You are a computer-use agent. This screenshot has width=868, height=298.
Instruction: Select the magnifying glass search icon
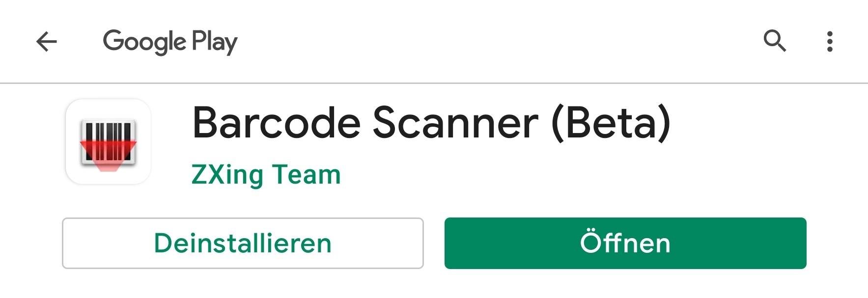click(775, 41)
